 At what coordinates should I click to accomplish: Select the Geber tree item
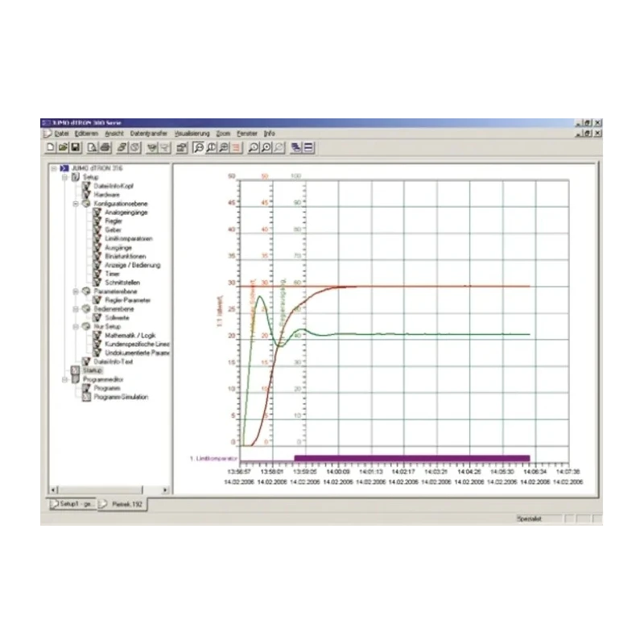[x=113, y=230]
